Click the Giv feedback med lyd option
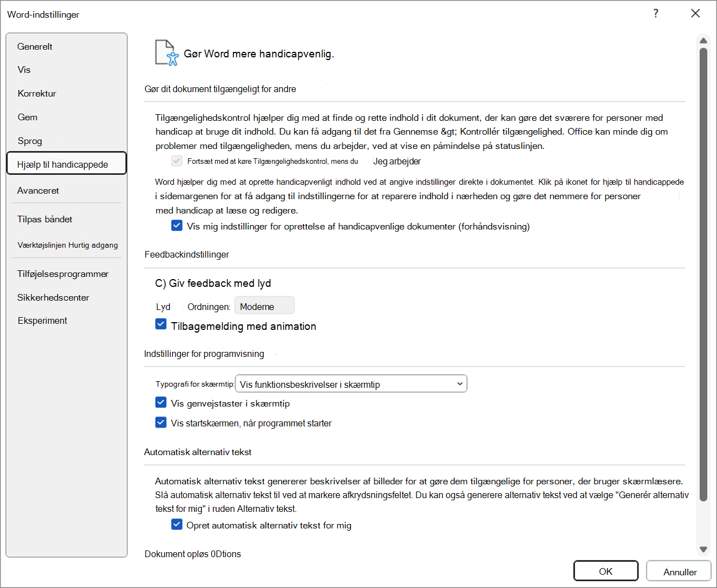Viewport: 717px width, 588px height. pyautogui.click(x=213, y=283)
